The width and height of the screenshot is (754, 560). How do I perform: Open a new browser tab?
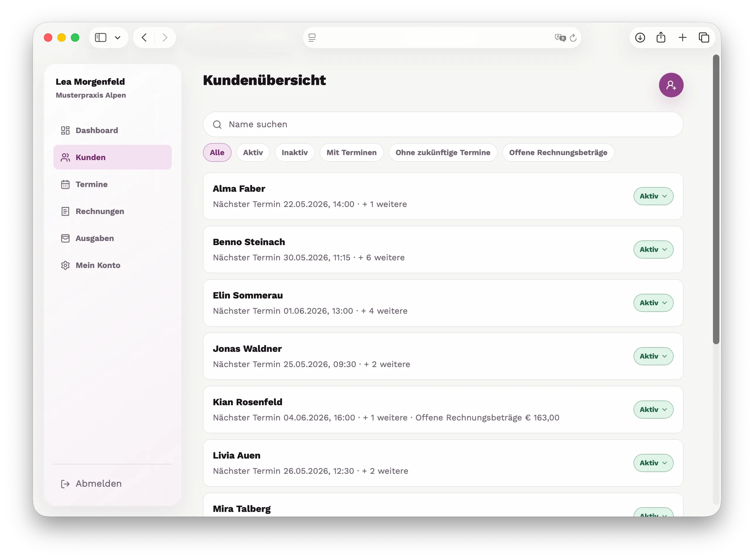coord(682,37)
